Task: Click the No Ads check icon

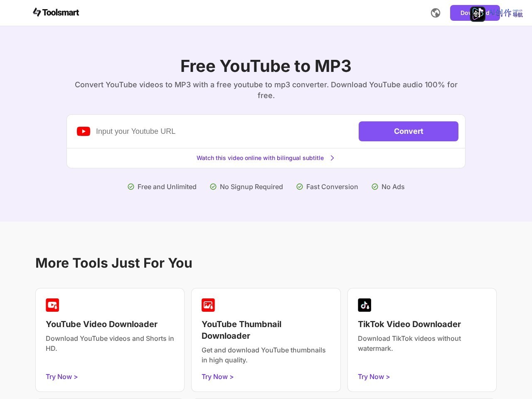Action: pos(375,187)
